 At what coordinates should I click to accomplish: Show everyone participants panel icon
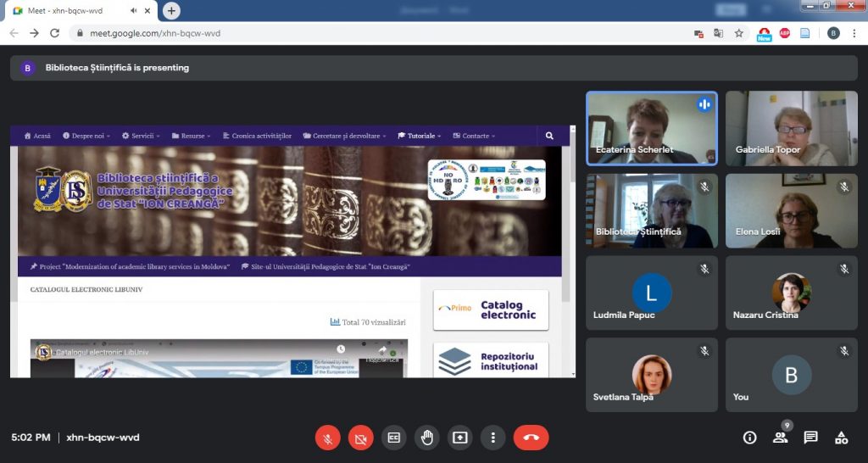[781, 438]
